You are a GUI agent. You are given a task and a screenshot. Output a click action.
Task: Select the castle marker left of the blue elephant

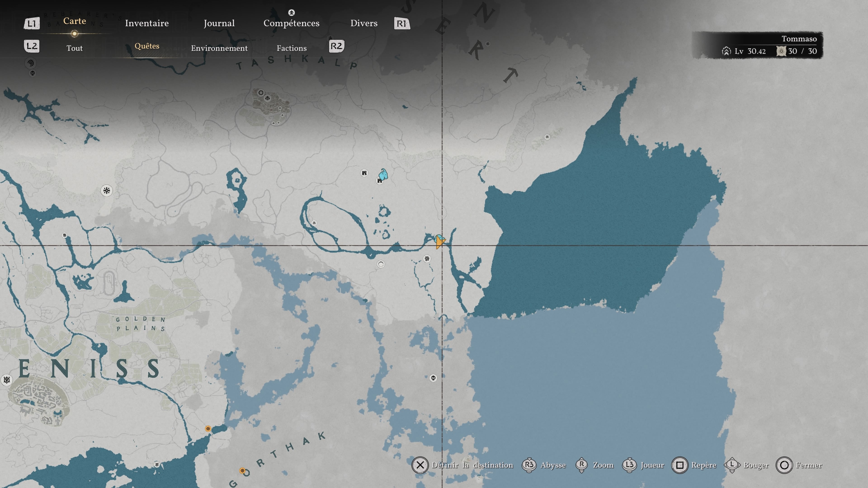pos(364,173)
